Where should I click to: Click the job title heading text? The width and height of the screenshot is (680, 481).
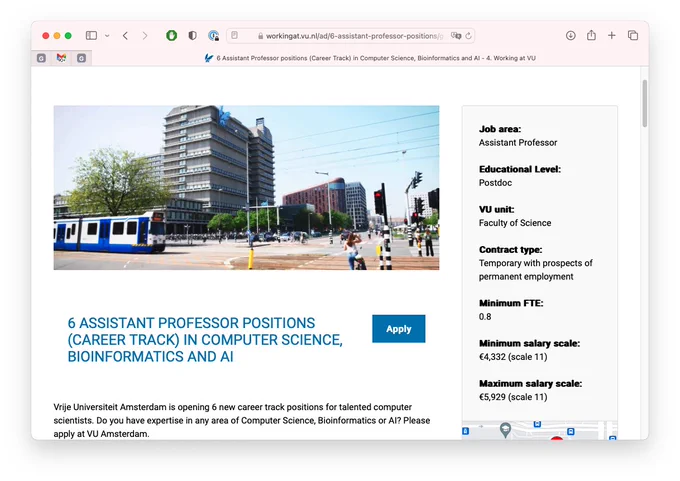point(205,340)
